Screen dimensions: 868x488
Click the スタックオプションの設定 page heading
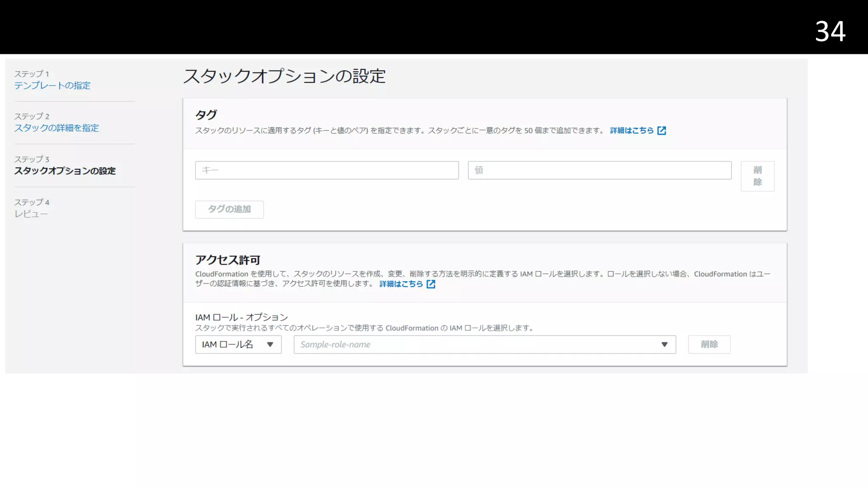click(284, 76)
